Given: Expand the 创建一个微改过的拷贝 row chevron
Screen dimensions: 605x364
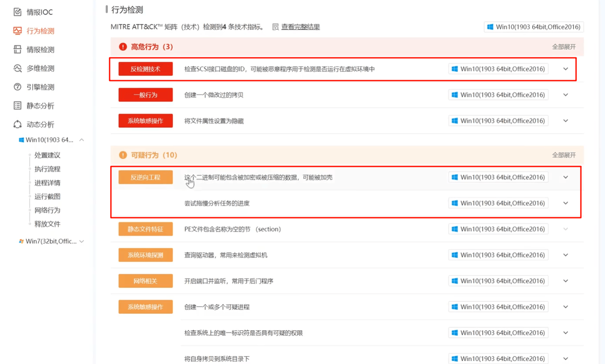Looking at the screenshot, I should point(566,95).
